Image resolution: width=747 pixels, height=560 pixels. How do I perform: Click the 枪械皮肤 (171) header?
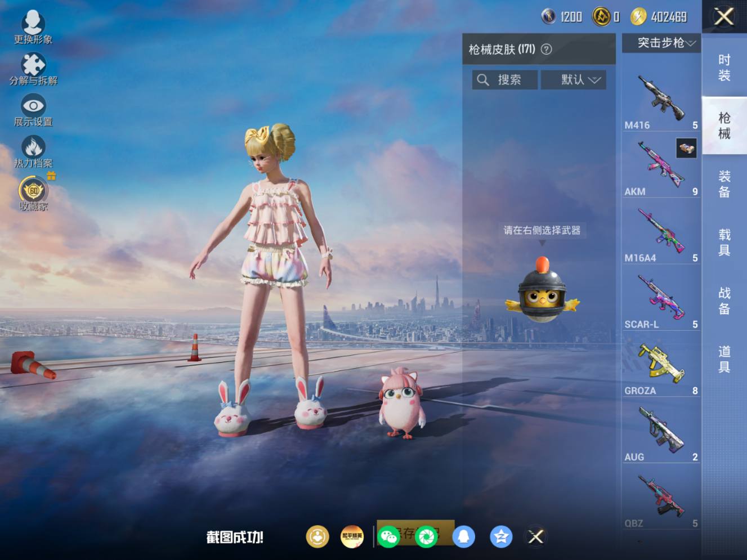click(x=502, y=50)
